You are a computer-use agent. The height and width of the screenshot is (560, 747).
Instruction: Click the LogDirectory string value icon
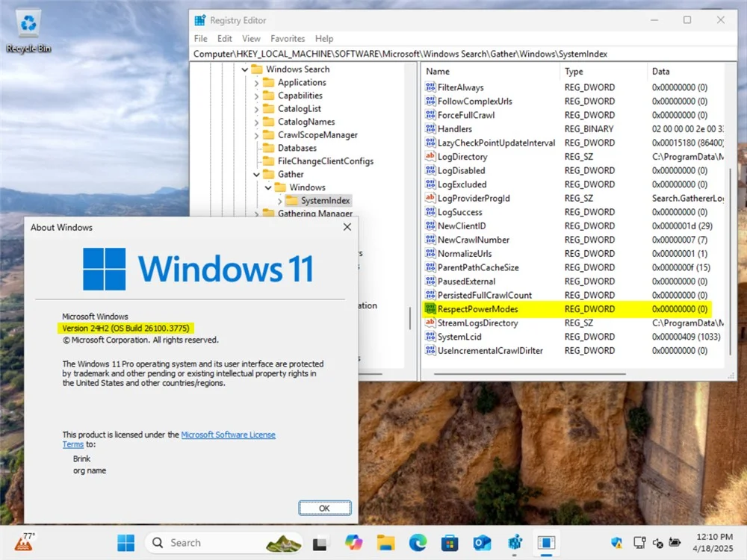tap(430, 156)
